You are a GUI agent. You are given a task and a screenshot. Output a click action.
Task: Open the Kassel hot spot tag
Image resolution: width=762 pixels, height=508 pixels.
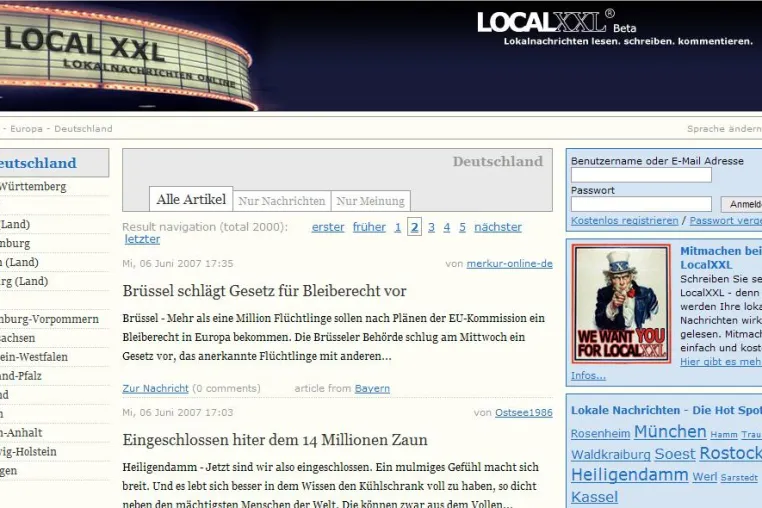pyautogui.click(x=594, y=497)
